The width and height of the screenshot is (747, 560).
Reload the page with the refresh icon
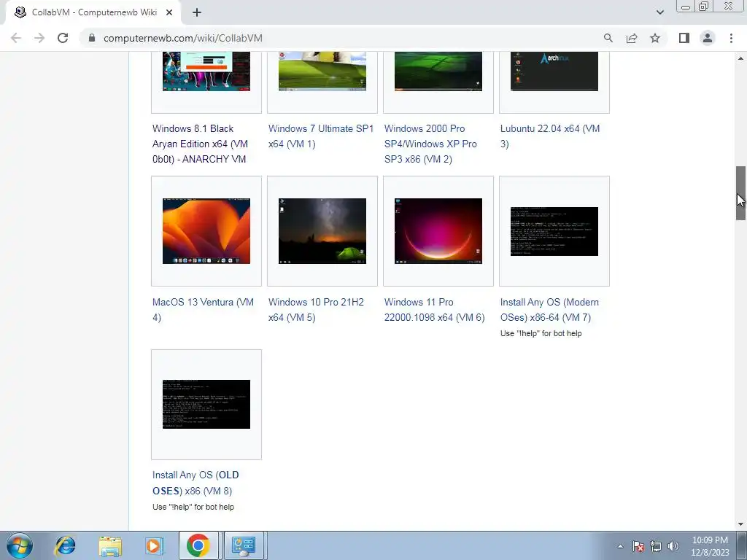[x=63, y=38]
